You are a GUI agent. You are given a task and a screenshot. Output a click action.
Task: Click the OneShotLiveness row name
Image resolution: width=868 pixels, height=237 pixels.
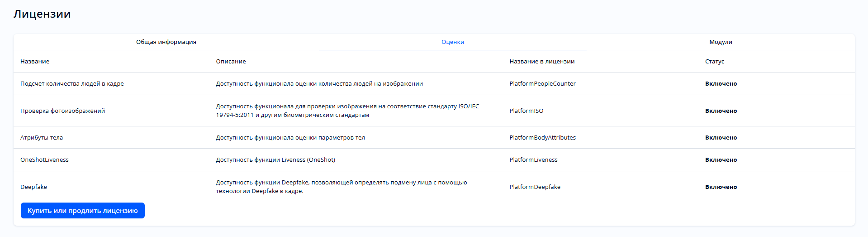point(44,160)
